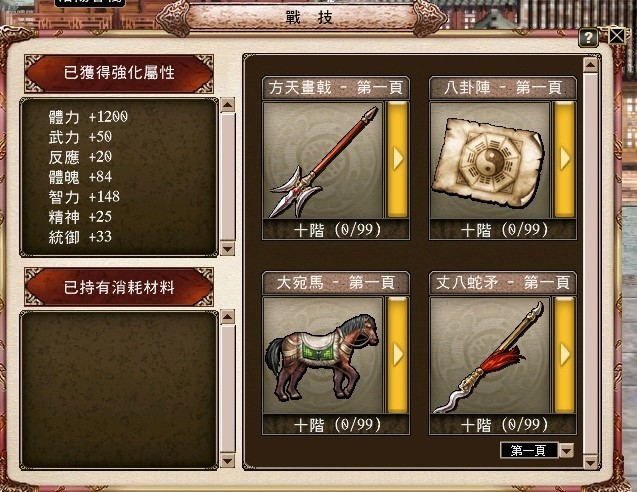Click the 方天畫戟 十階 (0/99) progress label
The height and width of the screenshot is (492, 637).
337,230
